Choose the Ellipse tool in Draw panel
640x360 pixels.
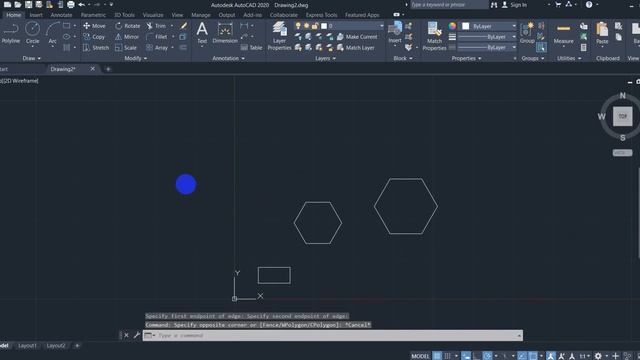[67, 37]
